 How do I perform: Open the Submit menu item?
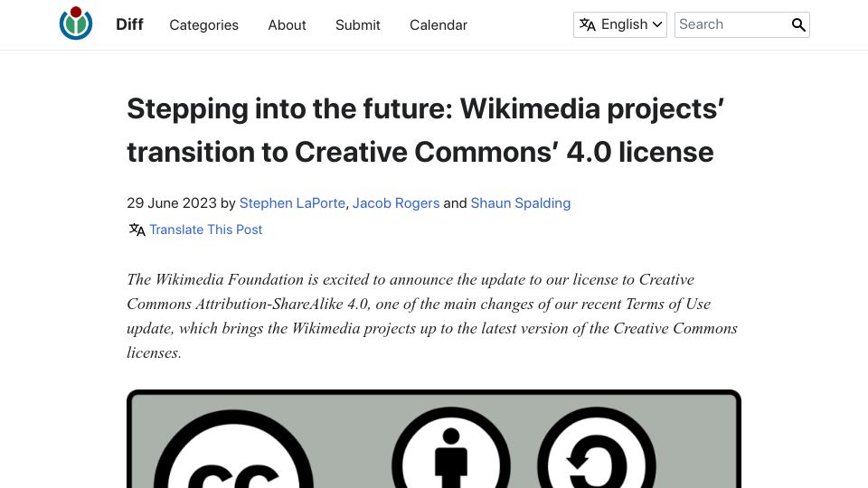point(358,25)
